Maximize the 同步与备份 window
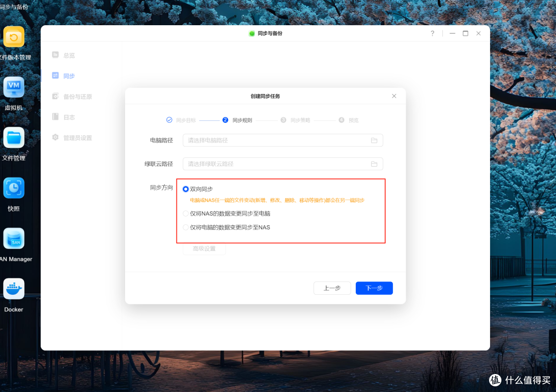 [465, 33]
